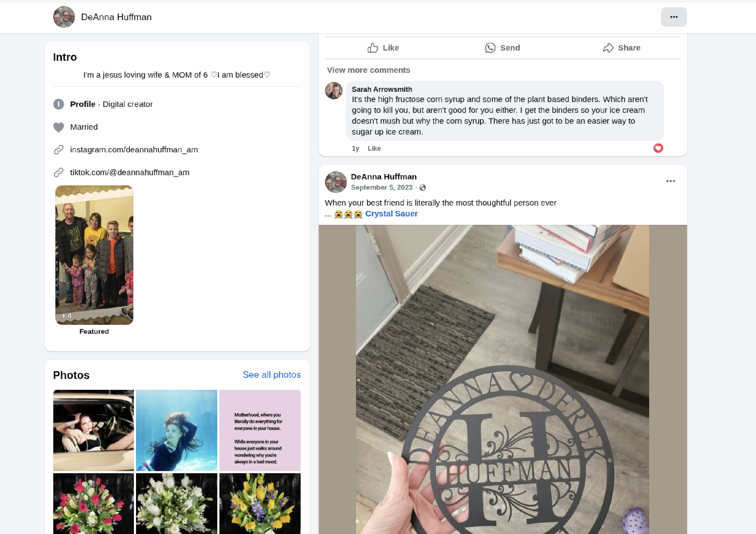Click DeAnna Huffman's avatar in the top header
756x534 pixels.
pyautogui.click(x=64, y=17)
